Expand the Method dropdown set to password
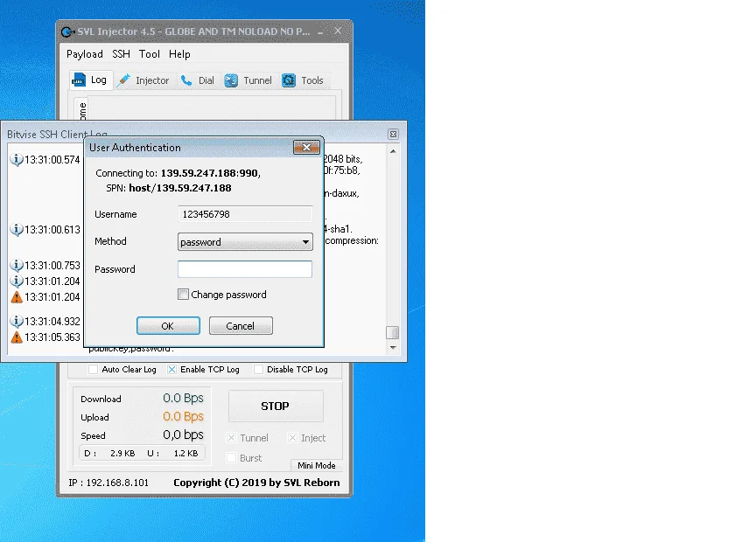Screen dimensions: 756x542 (x=245, y=242)
